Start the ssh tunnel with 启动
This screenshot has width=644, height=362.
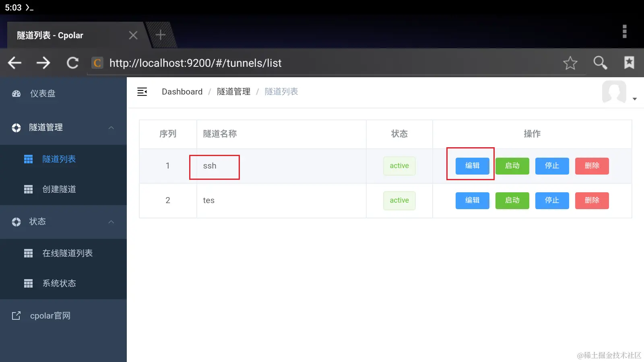point(512,166)
